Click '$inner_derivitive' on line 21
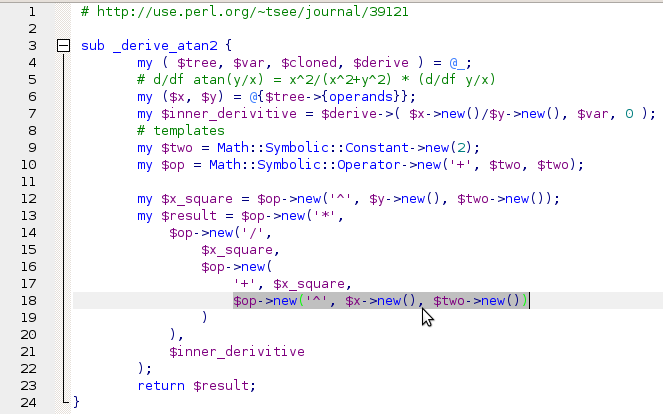The width and height of the screenshot is (663, 414). click(x=237, y=352)
